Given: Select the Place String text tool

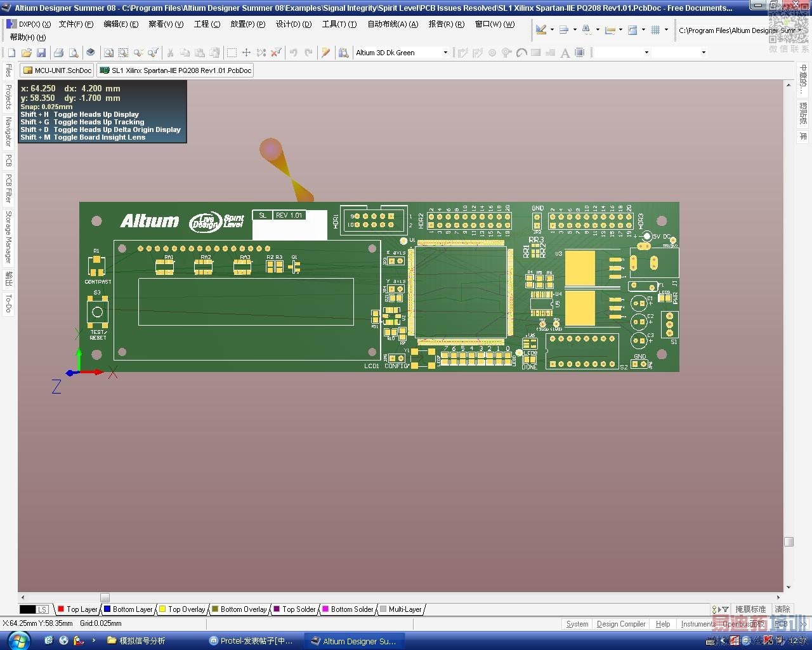Looking at the screenshot, I should coord(565,53).
